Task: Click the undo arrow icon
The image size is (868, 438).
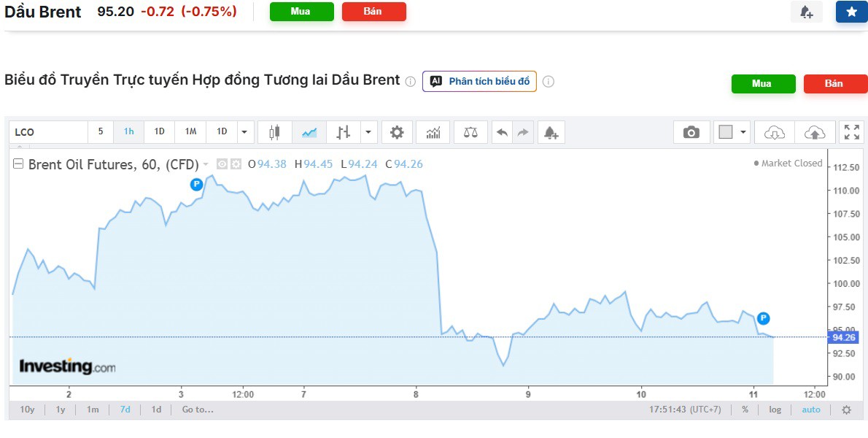Action: (502, 132)
